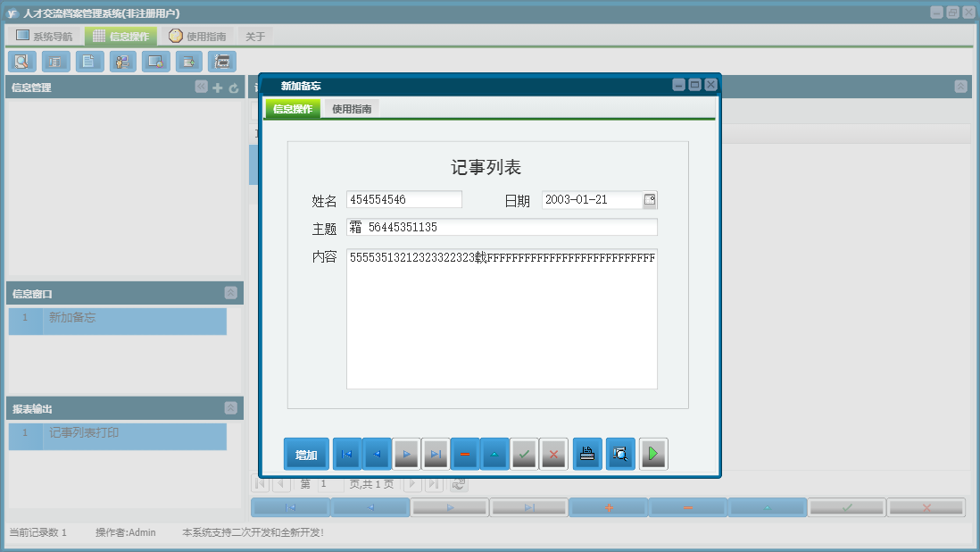Screen dimensions: 980x552
Task: Click the bottom bar green checkmark button
Action: pyautogui.click(x=847, y=507)
